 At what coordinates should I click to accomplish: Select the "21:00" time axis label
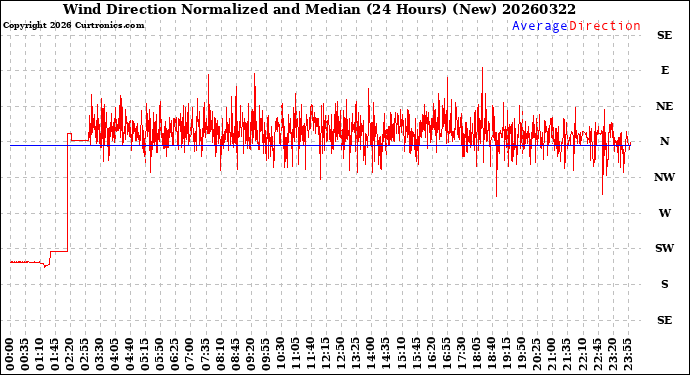[551, 354]
